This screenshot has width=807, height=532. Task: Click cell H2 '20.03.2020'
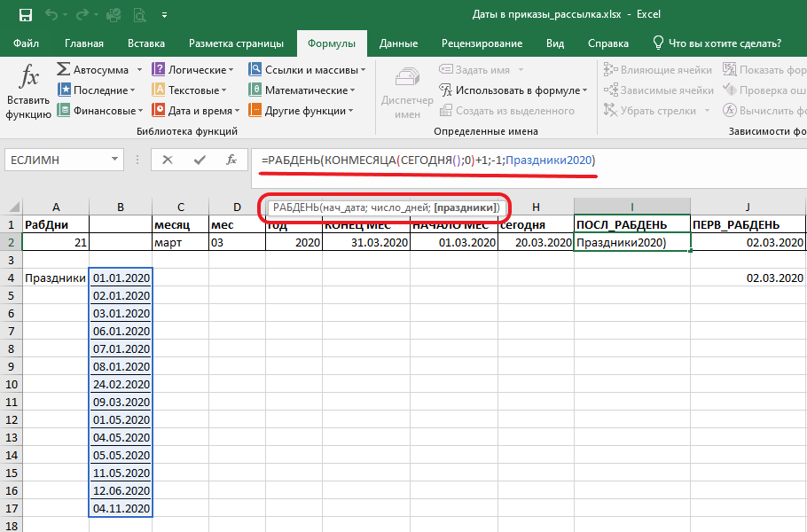pos(536,242)
